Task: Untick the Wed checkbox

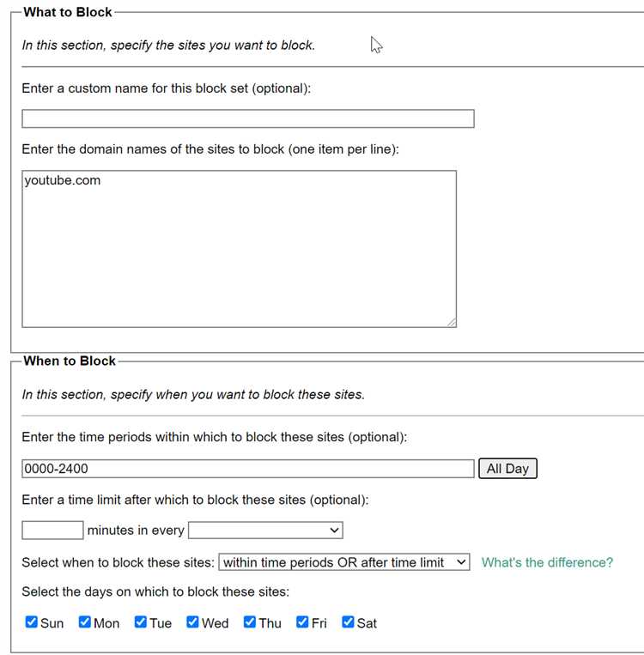Action: [x=192, y=622]
